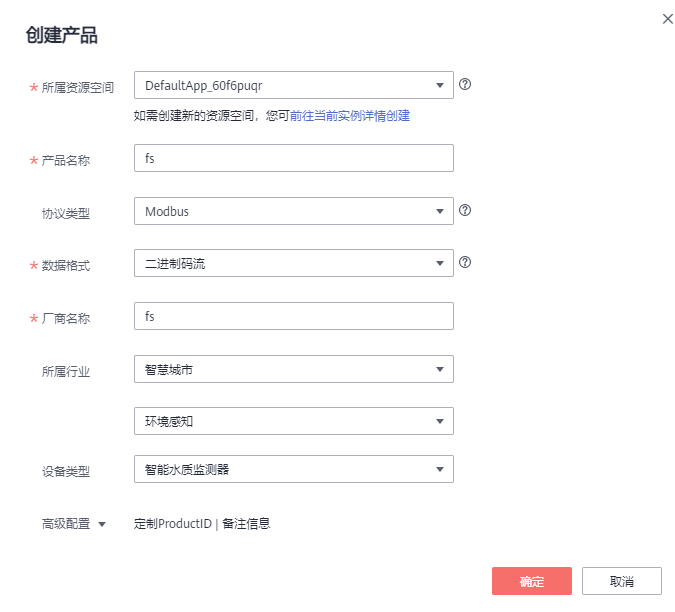
Task: Follow the 前往当前实例详情创建 link
Action: click(350, 116)
